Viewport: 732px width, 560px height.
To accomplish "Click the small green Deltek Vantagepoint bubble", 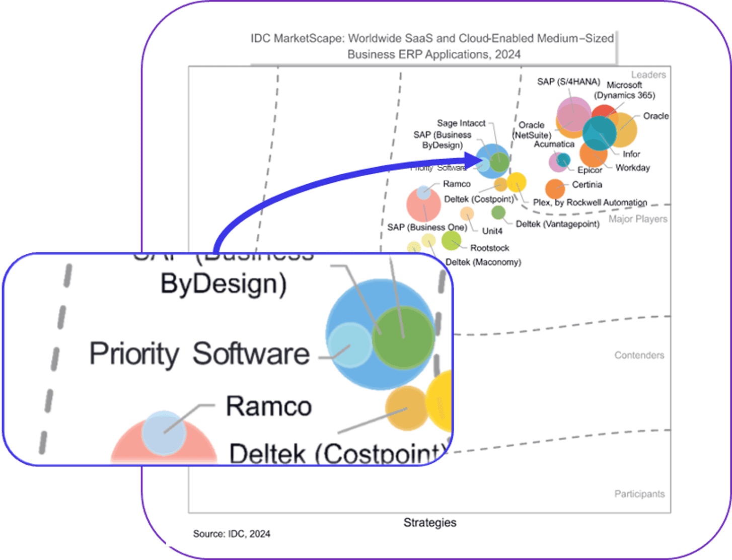I will (x=498, y=213).
